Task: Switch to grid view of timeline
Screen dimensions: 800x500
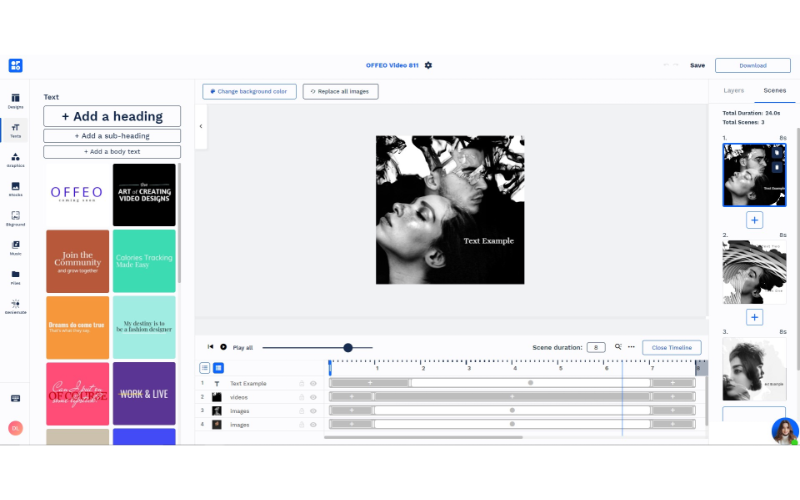Action: [x=218, y=368]
